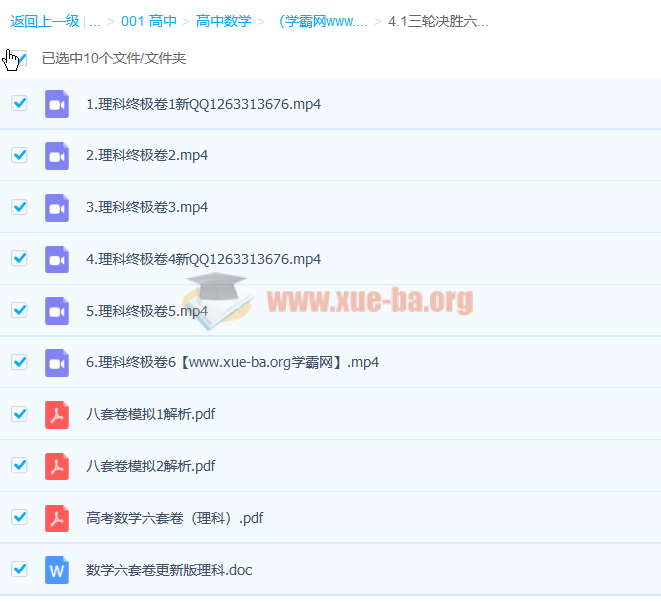Screen dimensions: 661x603
Task: Uncheck 6.理科终极卷6 file checkbox
Action: pyautogui.click(x=19, y=362)
